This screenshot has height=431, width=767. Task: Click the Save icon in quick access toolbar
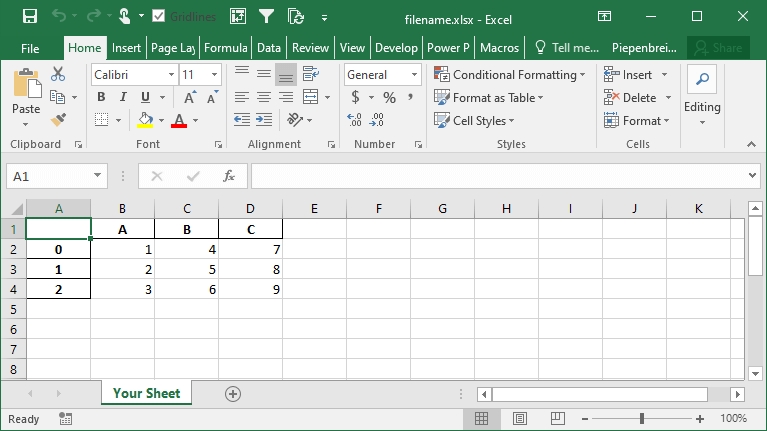pyautogui.click(x=29, y=16)
